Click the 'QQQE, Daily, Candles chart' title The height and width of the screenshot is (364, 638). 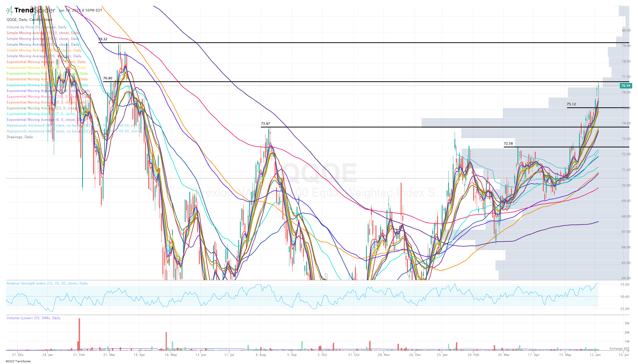(29, 20)
